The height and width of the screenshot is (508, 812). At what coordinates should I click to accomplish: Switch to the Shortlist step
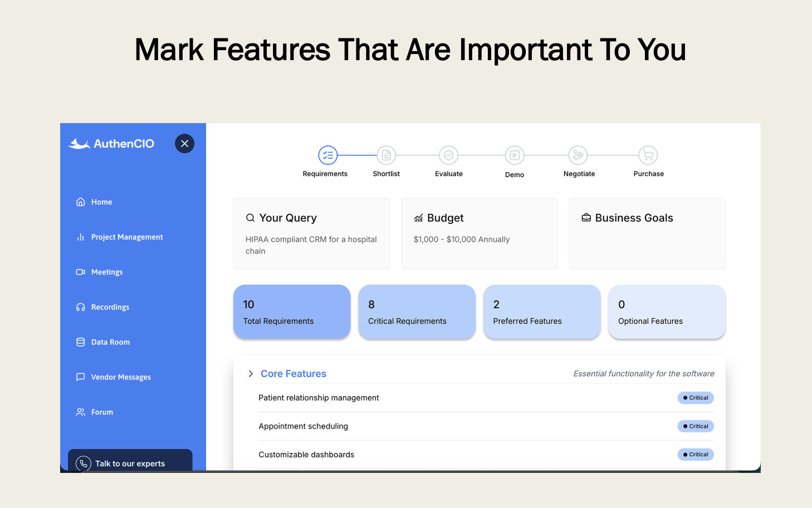click(386, 155)
